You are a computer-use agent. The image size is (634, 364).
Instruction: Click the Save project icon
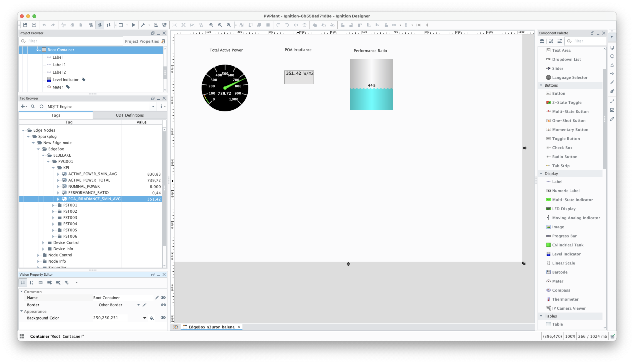(25, 25)
